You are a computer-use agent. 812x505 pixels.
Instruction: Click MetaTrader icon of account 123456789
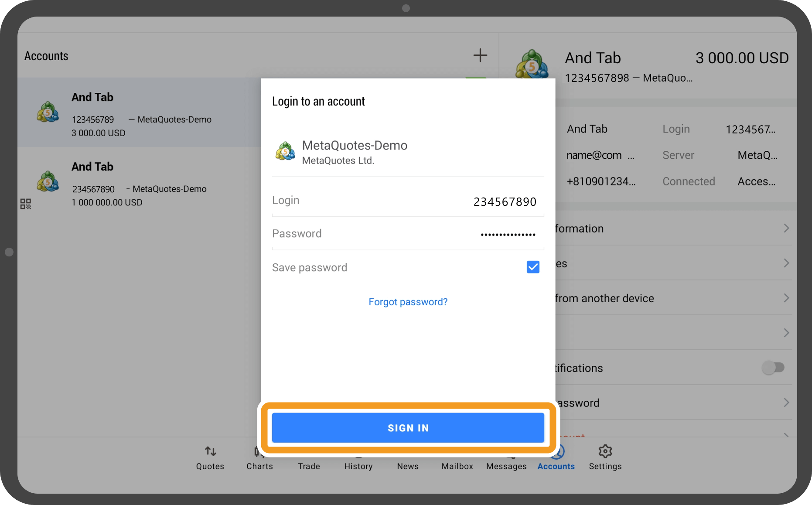click(48, 112)
